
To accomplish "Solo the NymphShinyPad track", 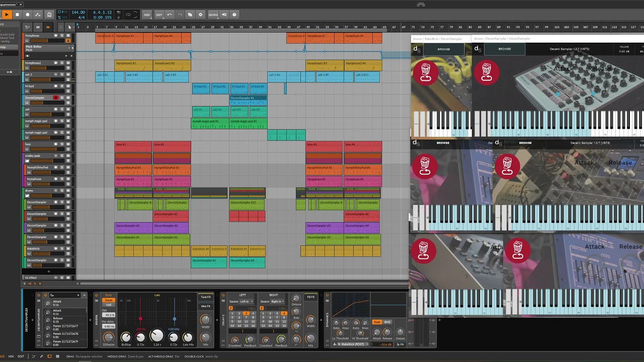I will (62, 167).
